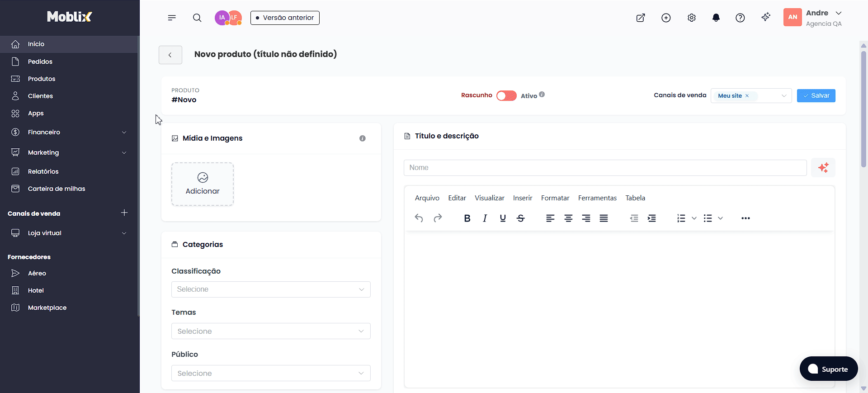This screenshot has height=393, width=868.
Task: Toggle the sidebar collapse hamburger icon
Action: pos(172,18)
